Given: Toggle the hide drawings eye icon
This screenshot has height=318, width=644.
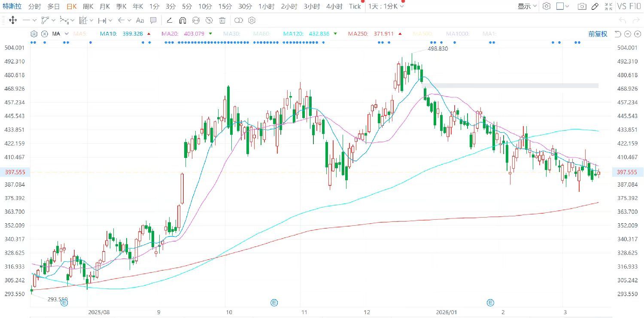Looking at the screenshot, I should point(209,20).
